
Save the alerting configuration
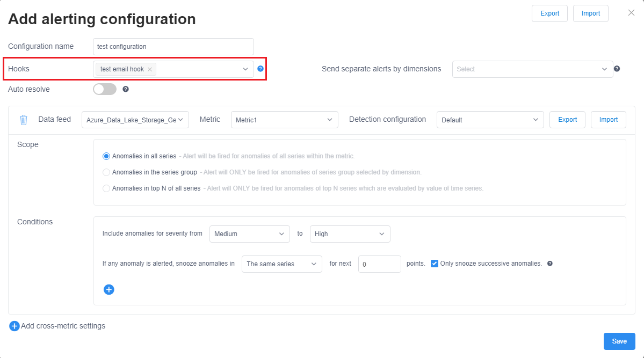[x=619, y=341]
